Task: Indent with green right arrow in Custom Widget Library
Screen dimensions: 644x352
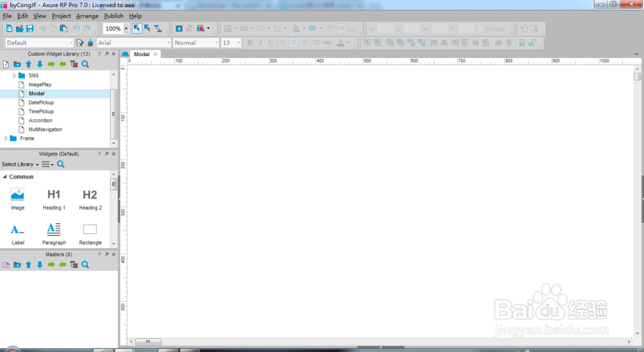Action: (52, 64)
